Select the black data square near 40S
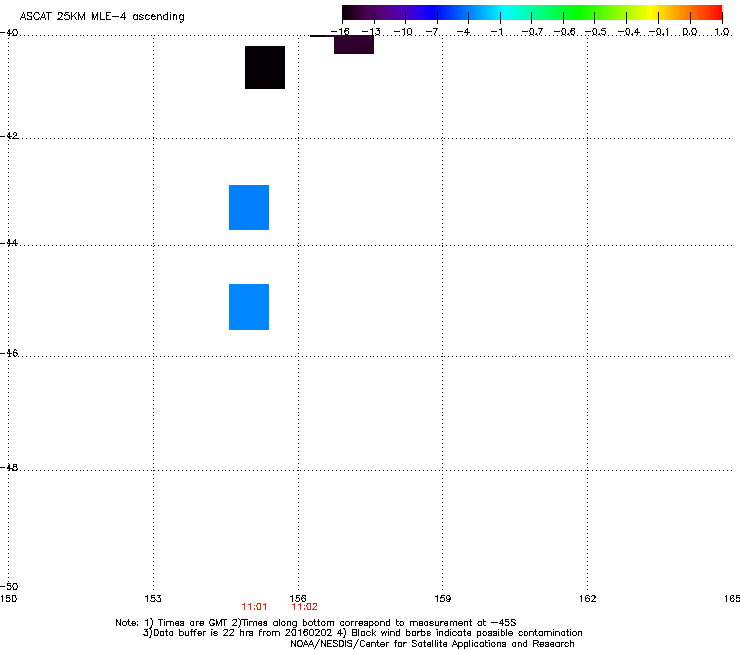The width and height of the screenshot is (740, 650). pos(265,68)
